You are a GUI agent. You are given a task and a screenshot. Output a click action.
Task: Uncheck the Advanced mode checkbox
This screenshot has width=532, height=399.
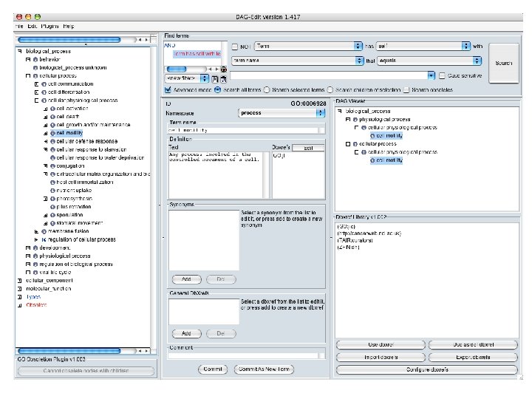click(x=168, y=89)
